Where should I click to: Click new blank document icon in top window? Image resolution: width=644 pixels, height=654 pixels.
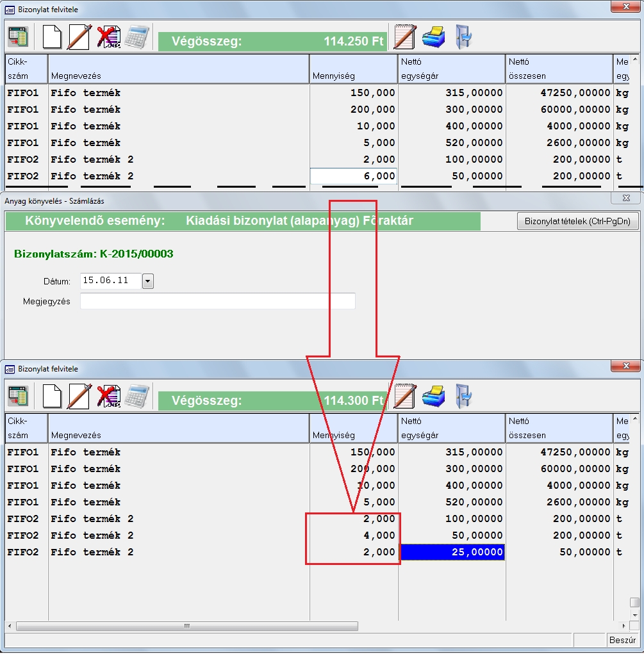[x=52, y=37]
